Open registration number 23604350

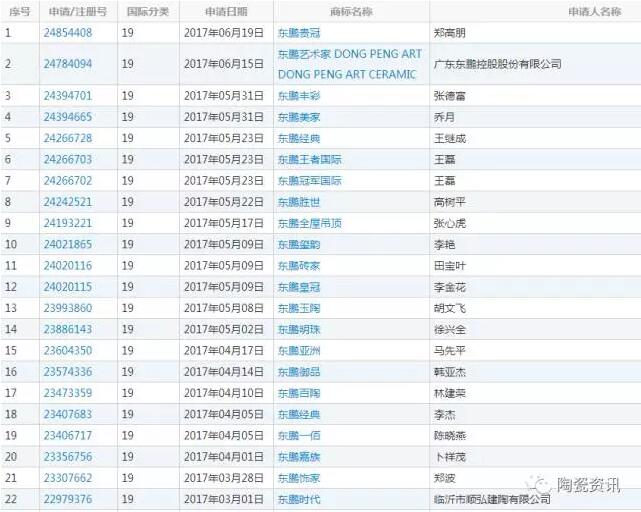(x=68, y=350)
